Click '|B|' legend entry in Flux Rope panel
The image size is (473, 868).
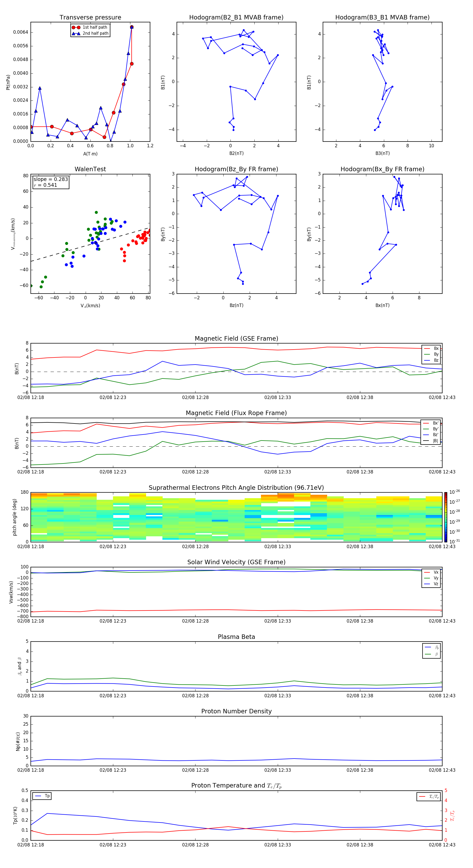[431, 441]
